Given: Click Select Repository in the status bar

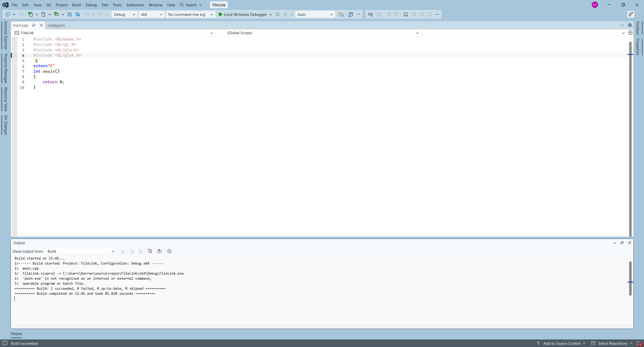Looking at the screenshot, I should [612, 343].
